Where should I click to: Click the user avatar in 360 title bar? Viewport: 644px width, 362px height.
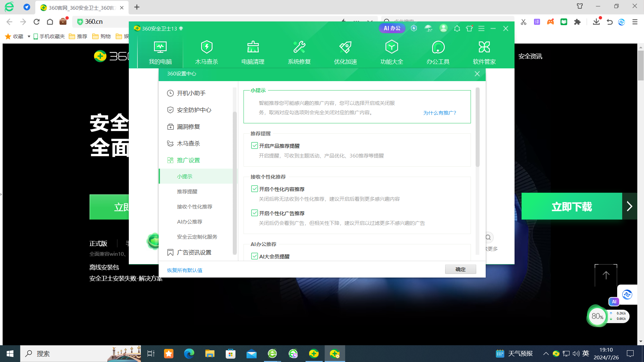443,28
